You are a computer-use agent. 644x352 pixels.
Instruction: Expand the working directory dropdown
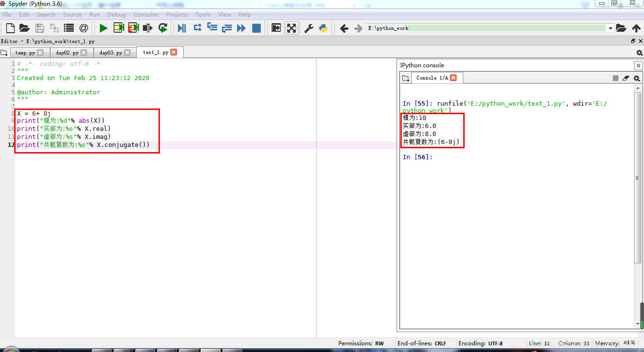click(610, 28)
